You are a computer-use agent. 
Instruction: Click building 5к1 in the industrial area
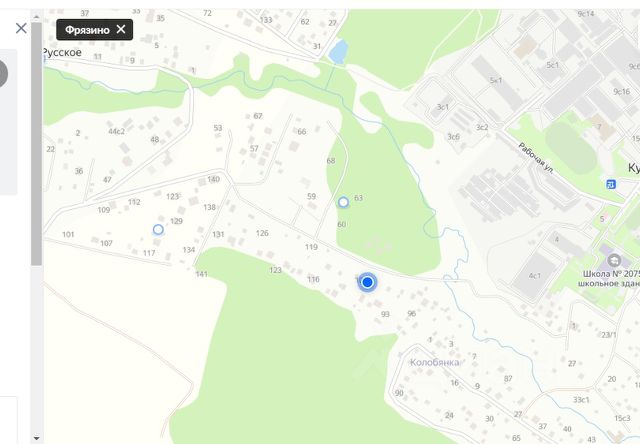pos(496,80)
